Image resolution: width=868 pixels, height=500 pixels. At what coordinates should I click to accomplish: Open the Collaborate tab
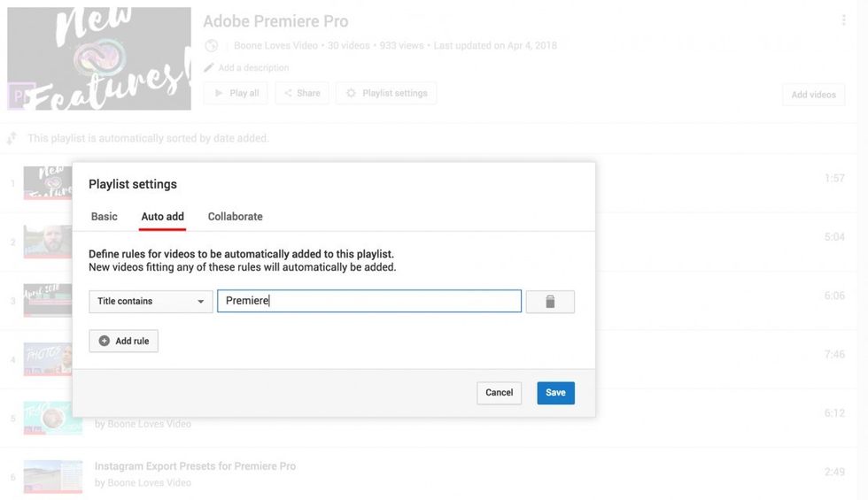point(236,216)
